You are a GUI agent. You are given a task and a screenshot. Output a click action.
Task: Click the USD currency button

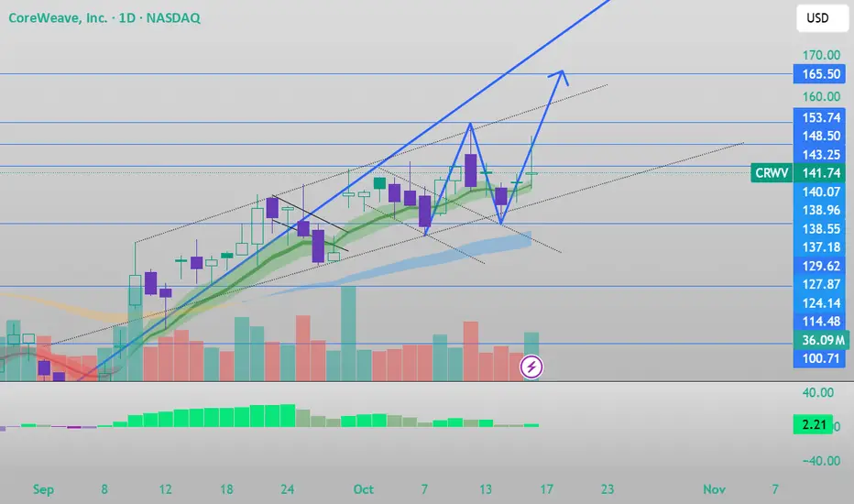click(822, 18)
